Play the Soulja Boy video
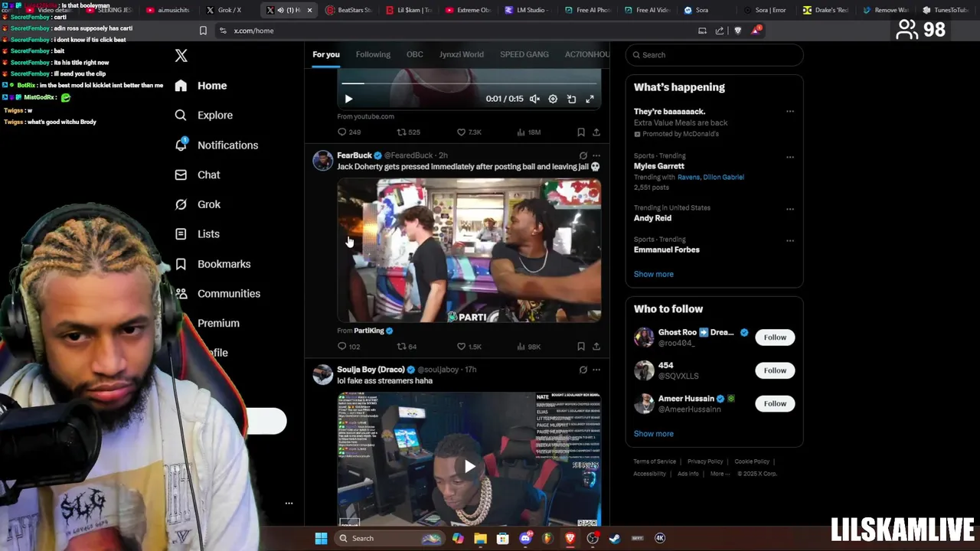Viewport: 980px width, 551px height. click(469, 467)
